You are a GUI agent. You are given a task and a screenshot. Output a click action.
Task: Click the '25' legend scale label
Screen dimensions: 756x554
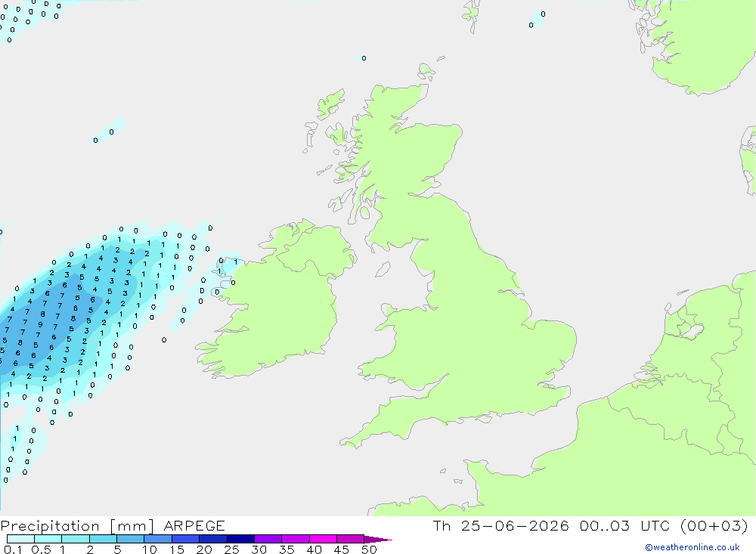point(231,549)
